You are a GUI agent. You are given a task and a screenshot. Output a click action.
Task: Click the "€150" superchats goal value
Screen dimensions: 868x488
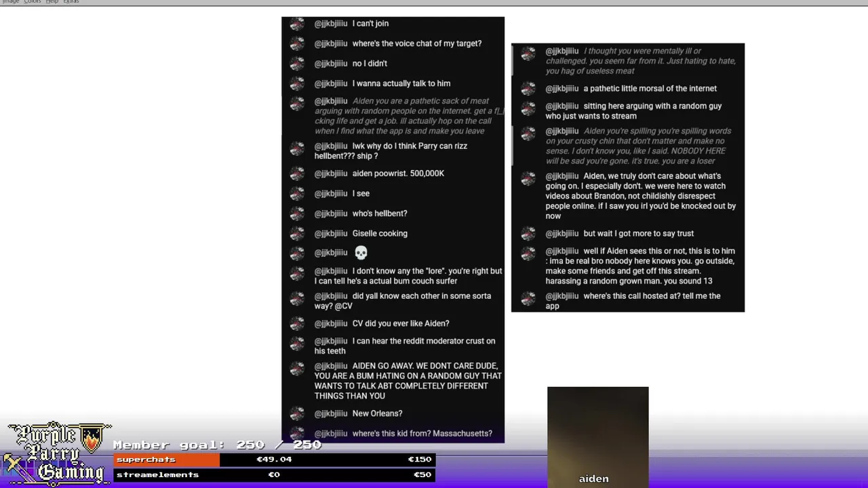(x=420, y=460)
